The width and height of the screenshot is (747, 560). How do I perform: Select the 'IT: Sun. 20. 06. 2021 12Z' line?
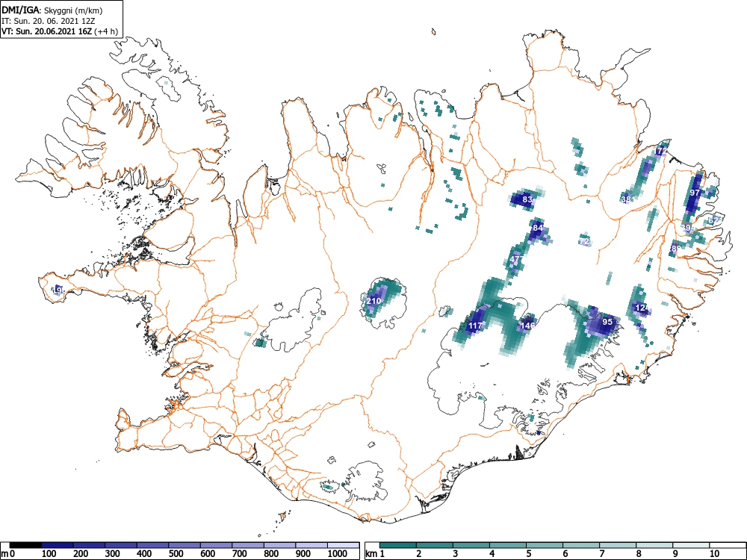pyautogui.click(x=46, y=21)
